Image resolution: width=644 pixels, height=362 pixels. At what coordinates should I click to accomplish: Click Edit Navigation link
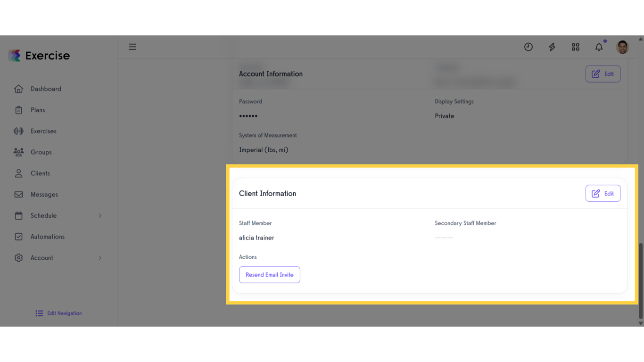(x=58, y=313)
